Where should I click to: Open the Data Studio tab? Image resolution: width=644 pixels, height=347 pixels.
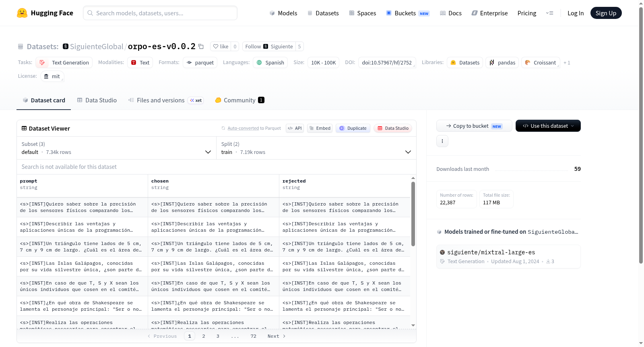pos(97,100)
